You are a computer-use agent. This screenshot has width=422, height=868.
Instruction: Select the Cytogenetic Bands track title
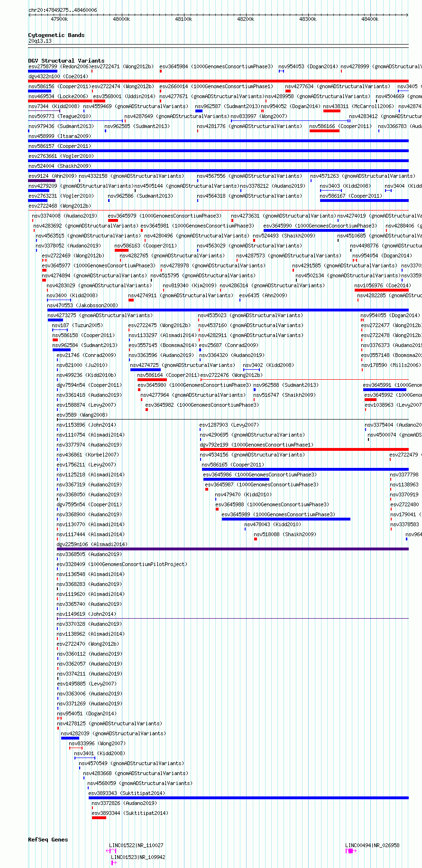[56, 35]
